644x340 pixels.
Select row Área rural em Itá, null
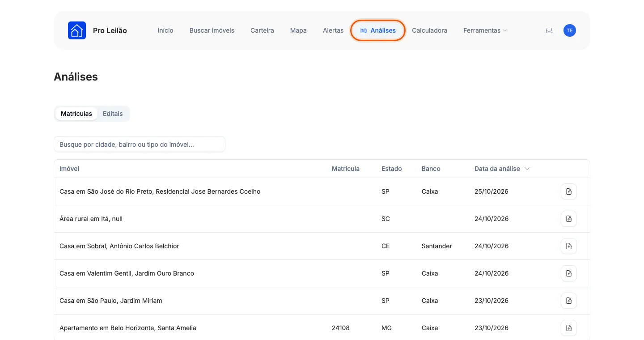coord(322,219)
